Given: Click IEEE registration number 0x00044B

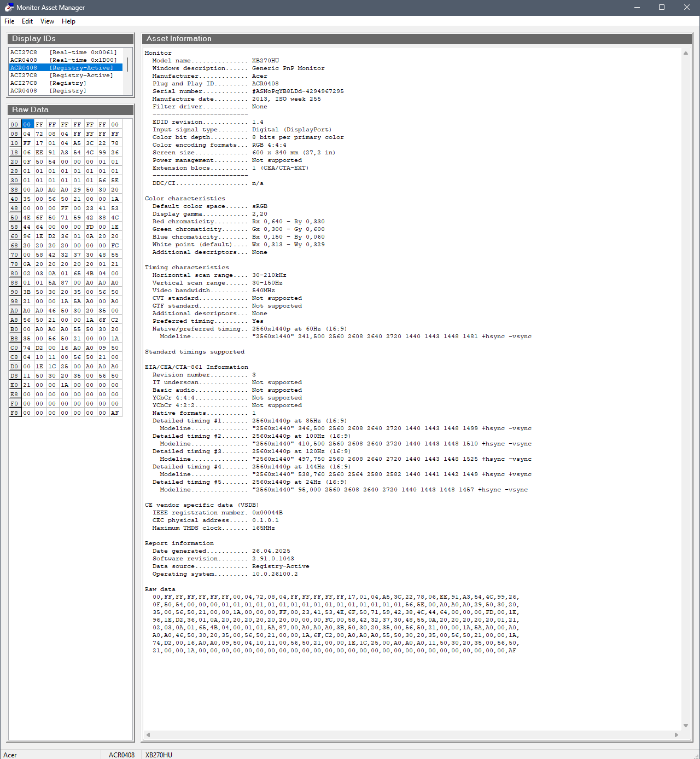Looking at the screenshot, I should [x=267, y=513].
